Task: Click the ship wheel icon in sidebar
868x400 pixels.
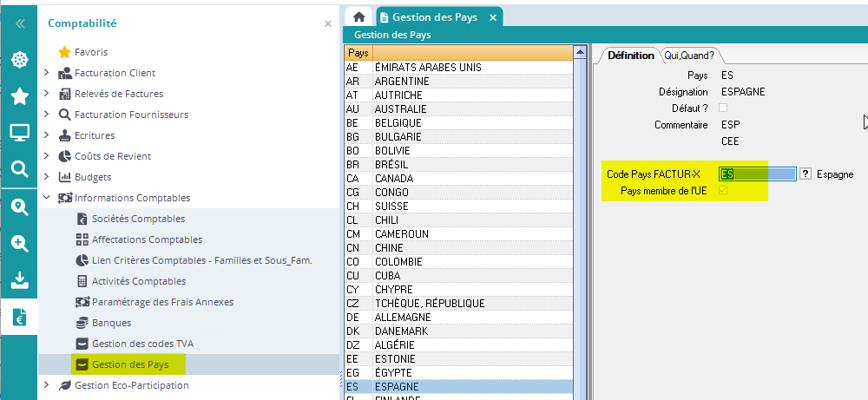Action: point(19,60)
